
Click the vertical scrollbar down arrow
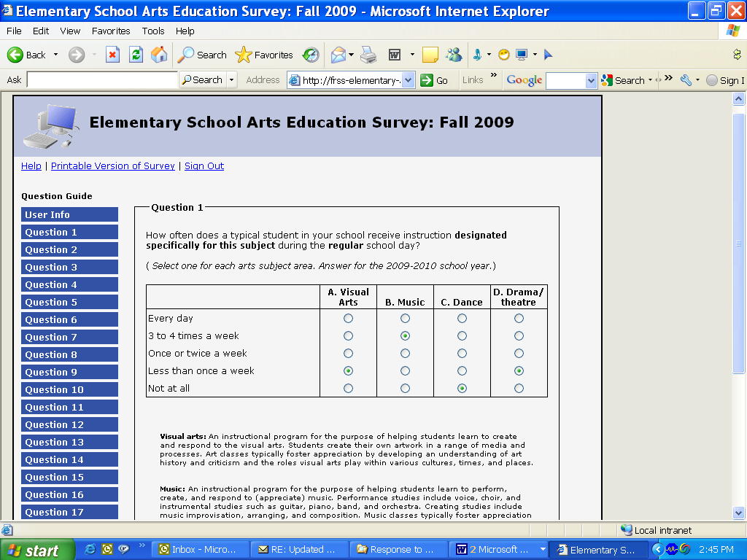pyautogui.click(x=738, y=513)
